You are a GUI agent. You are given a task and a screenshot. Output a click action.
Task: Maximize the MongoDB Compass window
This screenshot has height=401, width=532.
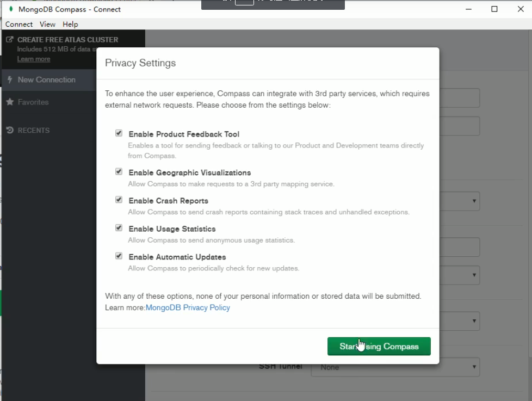point(494,9)
